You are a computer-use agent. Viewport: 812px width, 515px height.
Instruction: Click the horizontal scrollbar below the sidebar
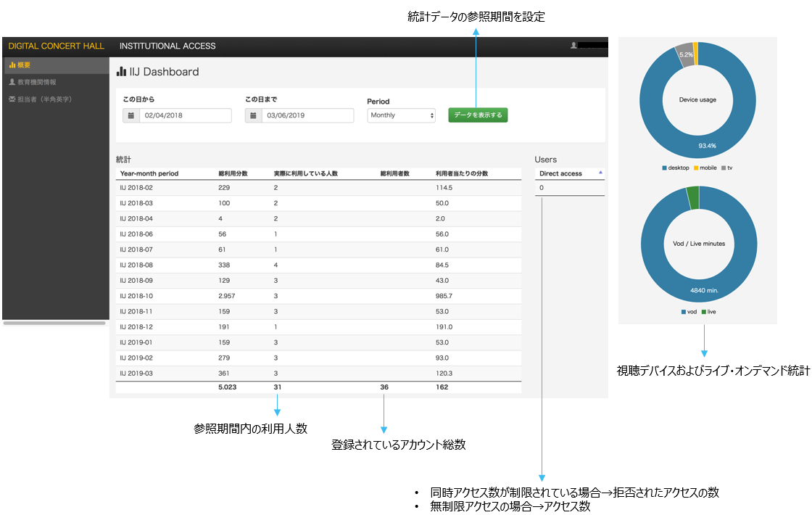54,324
